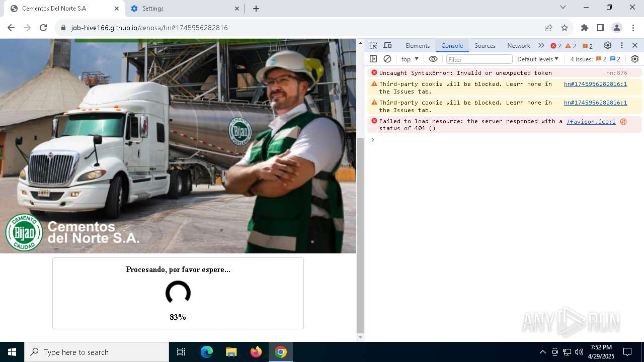Click the taskbar search box

point(97,352)
